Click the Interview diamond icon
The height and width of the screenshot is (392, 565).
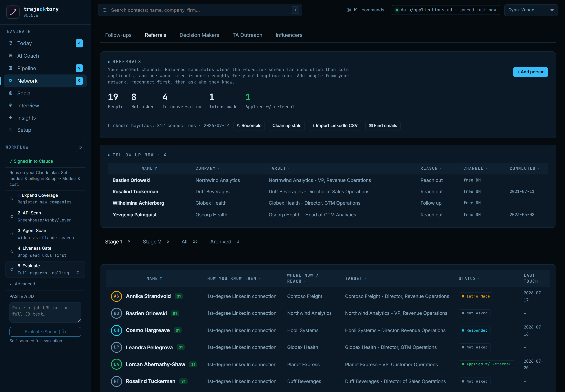tap(11, 105)
